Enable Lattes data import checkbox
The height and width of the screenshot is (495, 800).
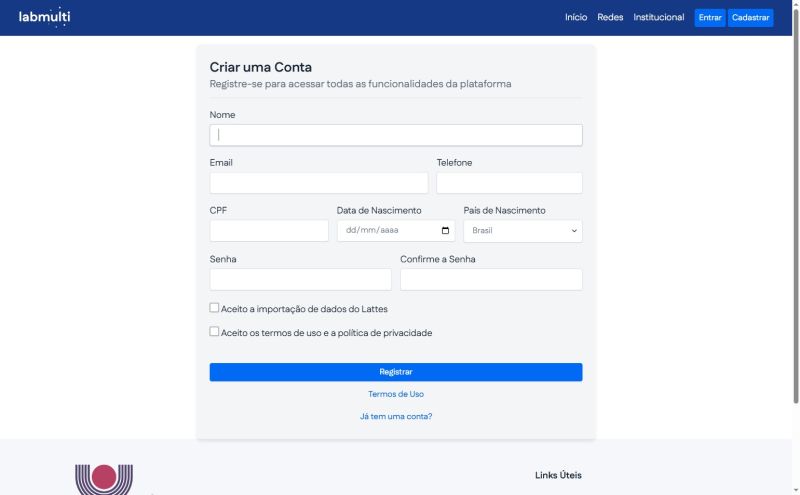point(214,308)
